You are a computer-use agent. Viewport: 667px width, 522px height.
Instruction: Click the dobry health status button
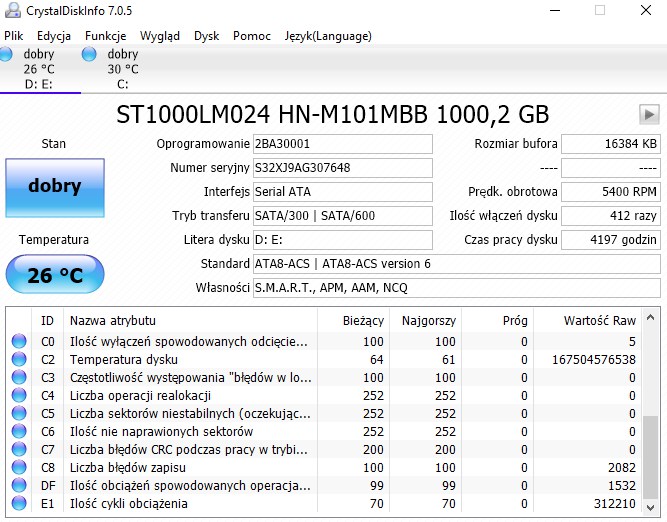tap(55, 188)
